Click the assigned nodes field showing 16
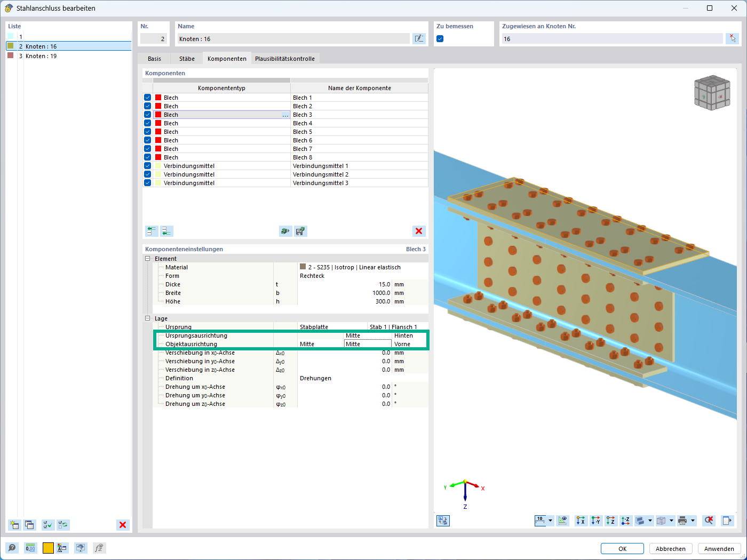Screen dimensions: 747x560 pyautogui.click(x=612, y=38)
